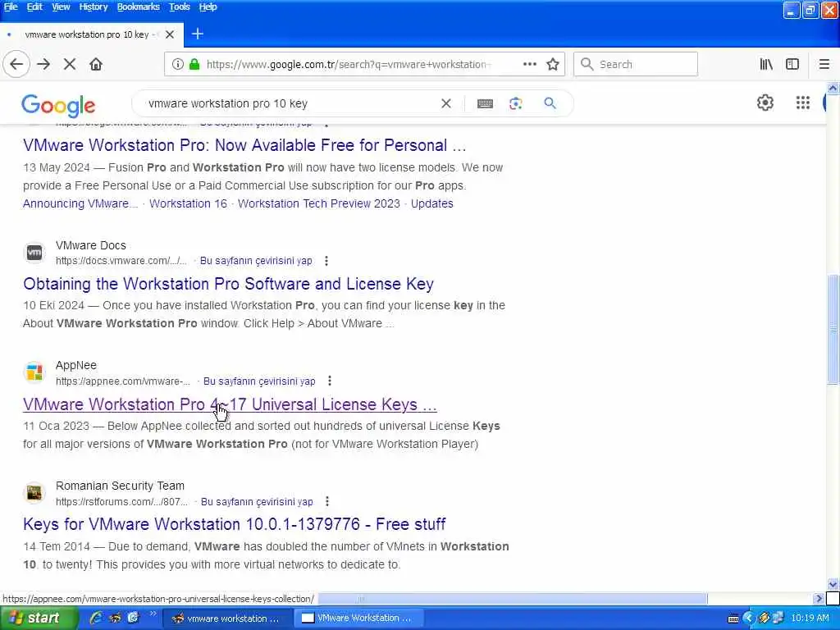The image size is (840, 630).
Task: Translate the VMware Docs result page
Action: [256, 261]
